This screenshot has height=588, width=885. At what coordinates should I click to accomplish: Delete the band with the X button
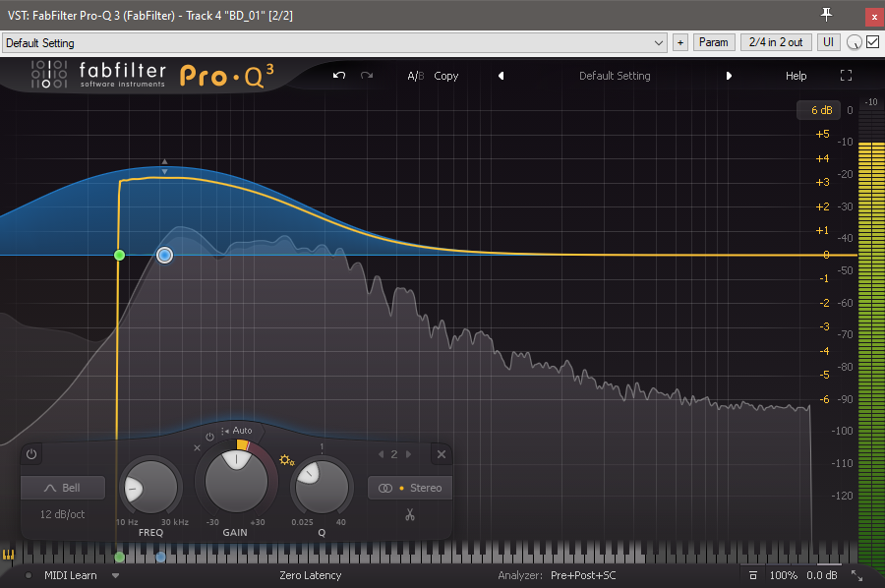[x=442, y=454]
